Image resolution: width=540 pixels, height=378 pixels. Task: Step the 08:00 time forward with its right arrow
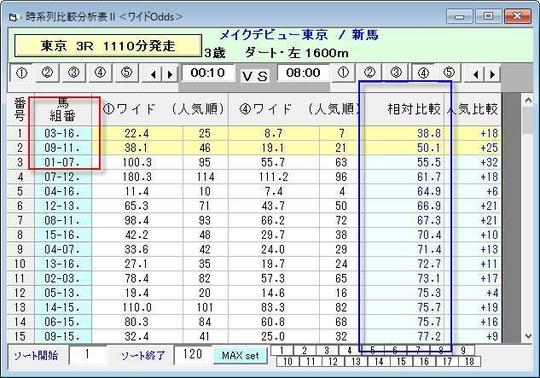pos(492,74)
